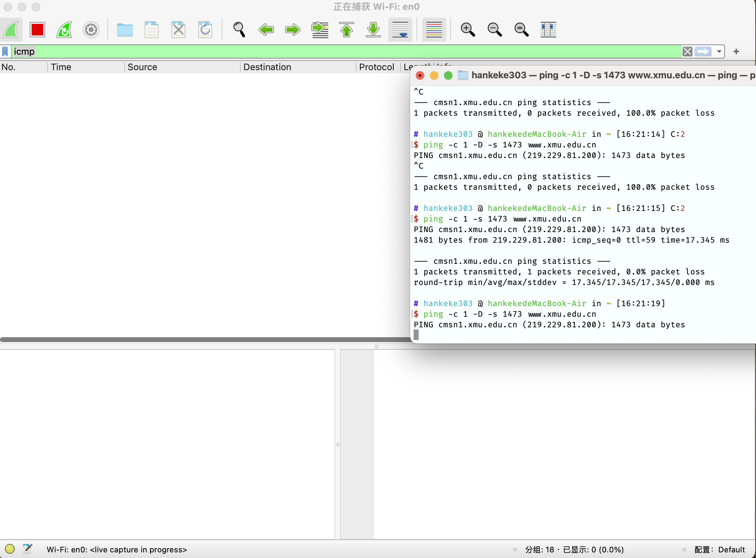The image size is (756, 558).
Task: Click the icmp display filter field
Action: tap(346, 51)
